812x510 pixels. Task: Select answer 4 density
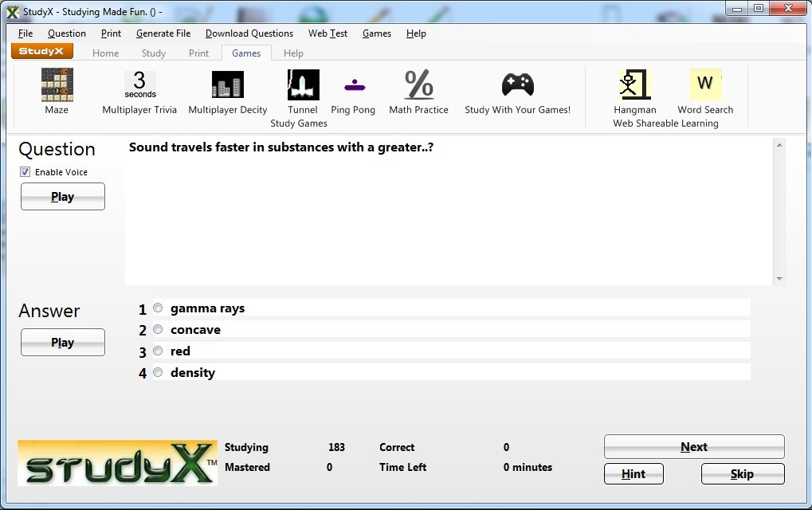coord(158,372)
